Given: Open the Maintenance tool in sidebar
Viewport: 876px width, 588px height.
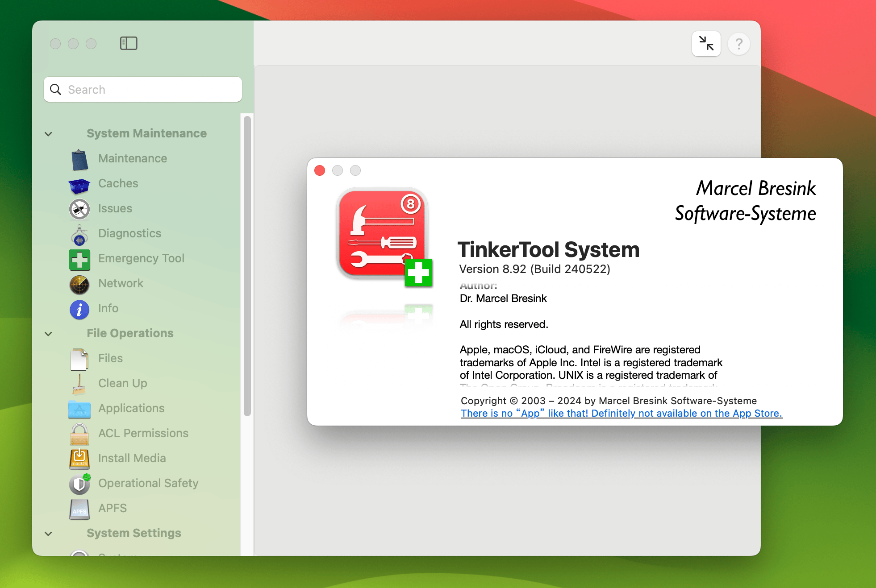Looking at the screenshot, I should [x=132, y=158].
